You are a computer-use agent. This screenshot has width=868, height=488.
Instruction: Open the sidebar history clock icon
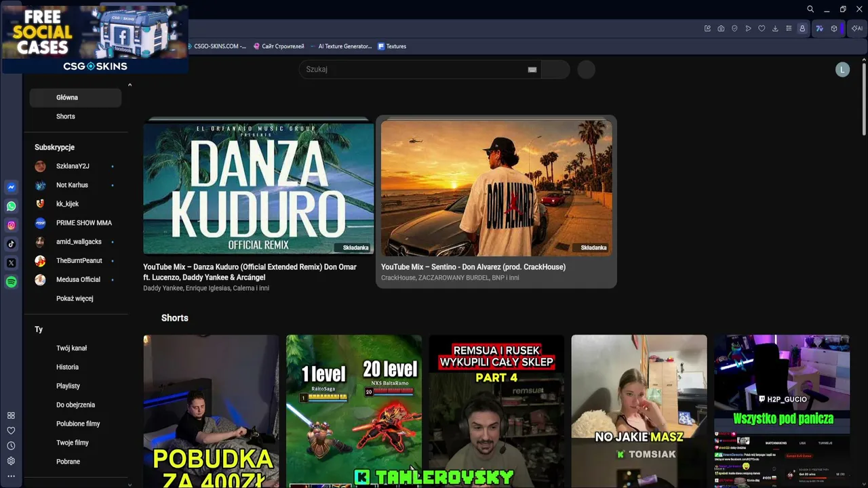coord(11,446)
